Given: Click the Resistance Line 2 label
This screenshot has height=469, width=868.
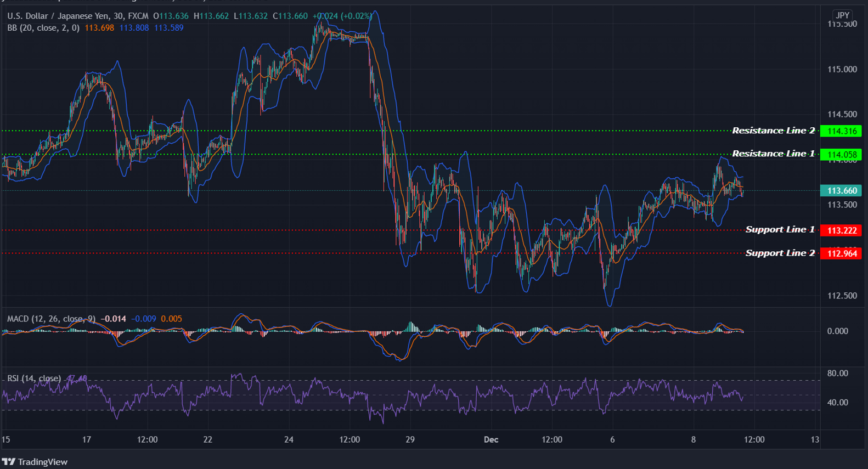Looking at the screenshot, I should point(773,131).
